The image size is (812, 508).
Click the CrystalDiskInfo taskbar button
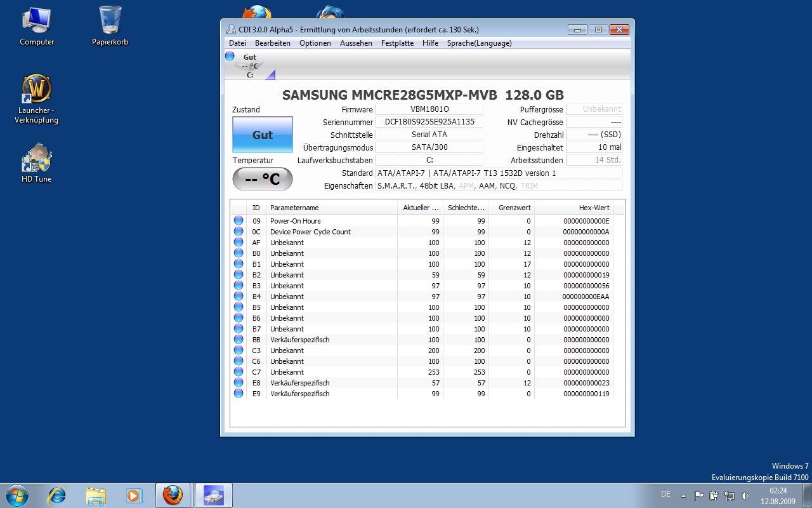click(x=213, y=495)
